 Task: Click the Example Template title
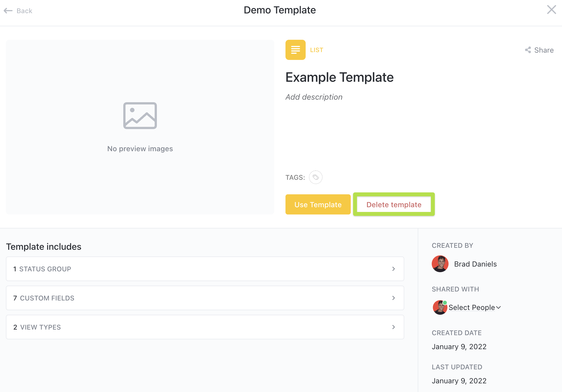[x=339, y=77]
